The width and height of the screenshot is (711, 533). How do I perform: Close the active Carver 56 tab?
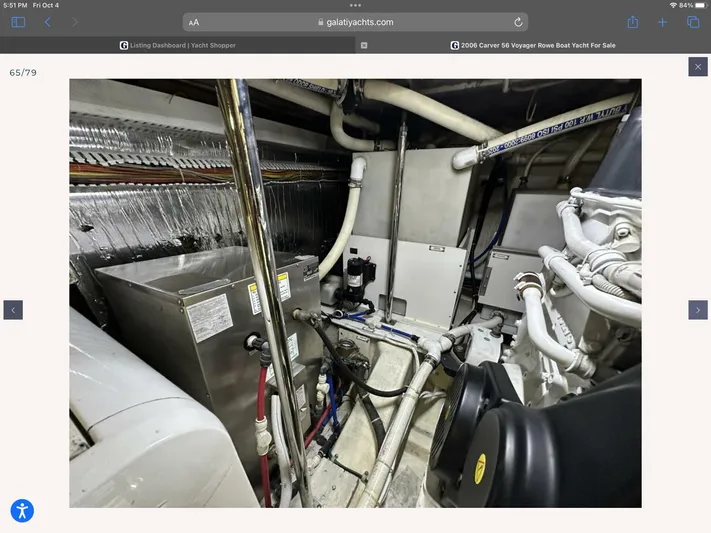(x=364, y=45)
